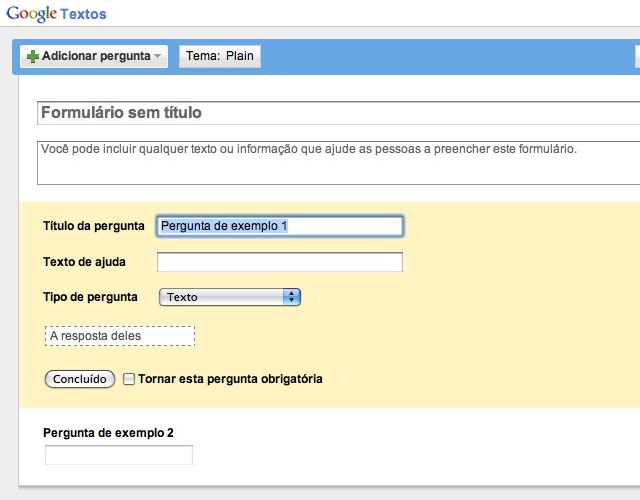This screenshot has height=500, width=640.
Task: Expand the Tipo de pergunta dropdown
Action: (230, 297)
